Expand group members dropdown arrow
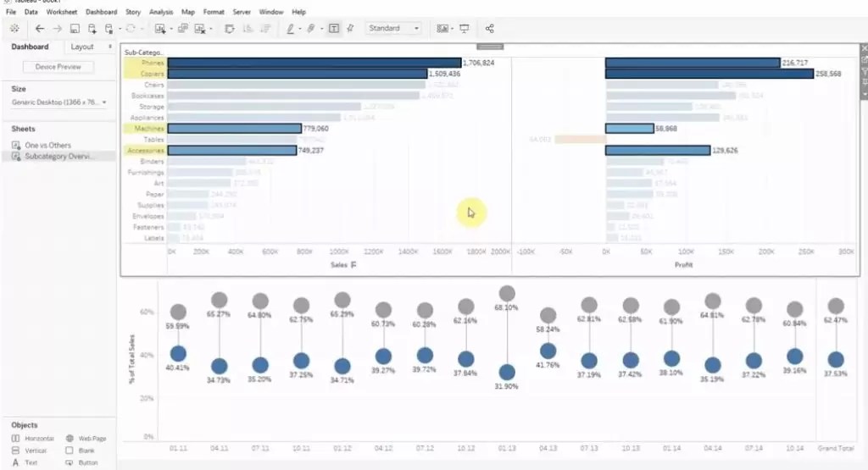The height and width of the screenshot is (470, 868). click(321, 29)
